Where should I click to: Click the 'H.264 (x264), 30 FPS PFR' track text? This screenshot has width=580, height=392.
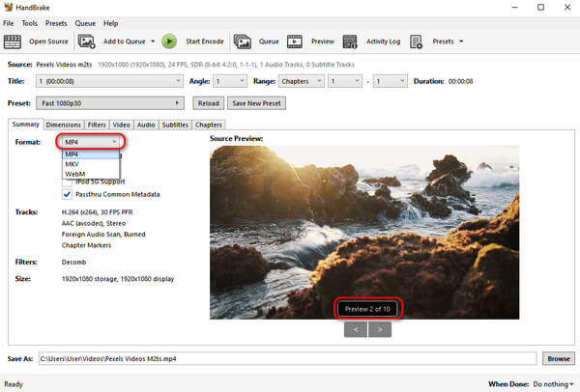coord(97,212)
